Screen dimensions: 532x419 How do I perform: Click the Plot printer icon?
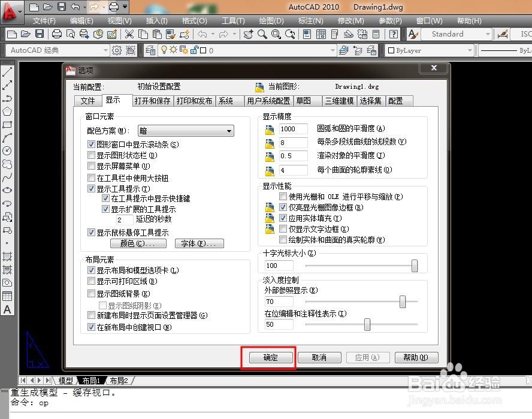57,34
